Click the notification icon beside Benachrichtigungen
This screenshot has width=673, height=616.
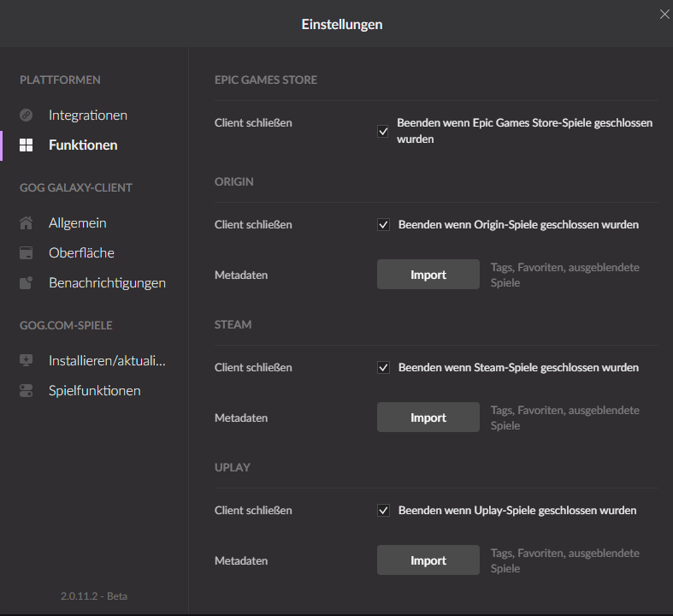tap(27, 283)
